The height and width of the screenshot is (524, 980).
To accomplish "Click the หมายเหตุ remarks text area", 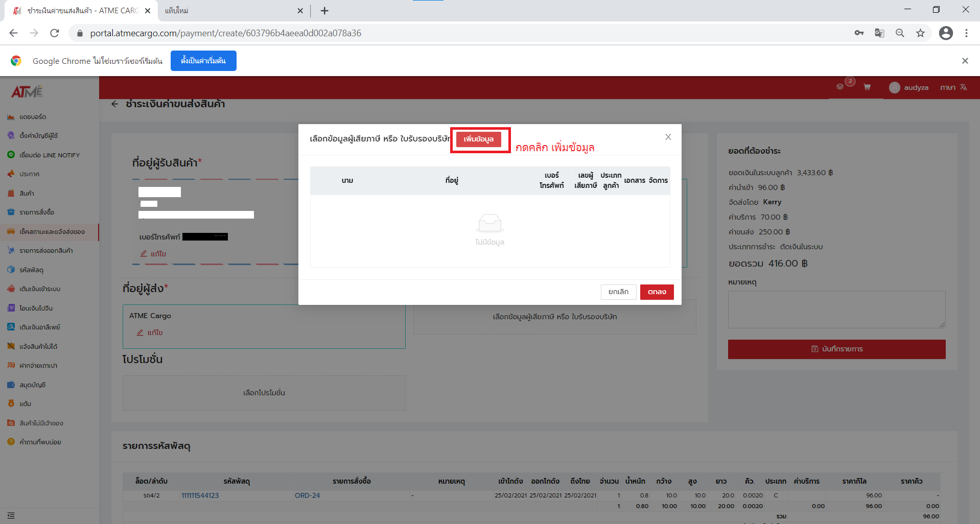I will tap(836, 309).
